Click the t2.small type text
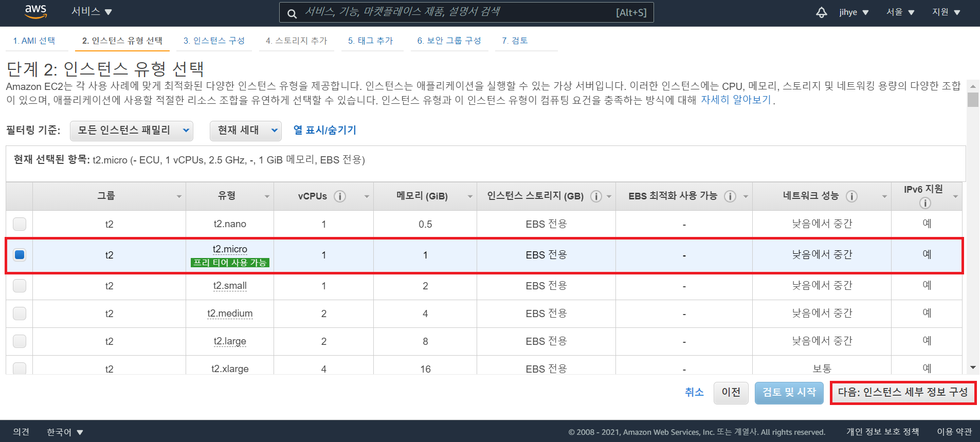Screen dimensions: 980x442 click(x=230, y=286)
